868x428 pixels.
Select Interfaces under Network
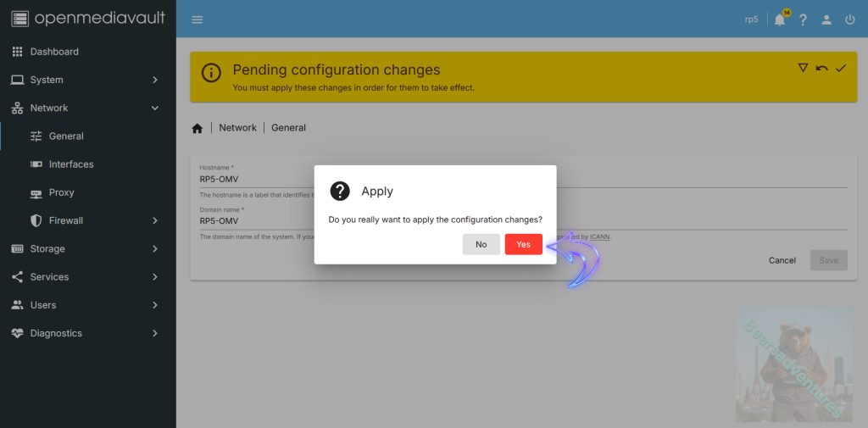[71, 164]
